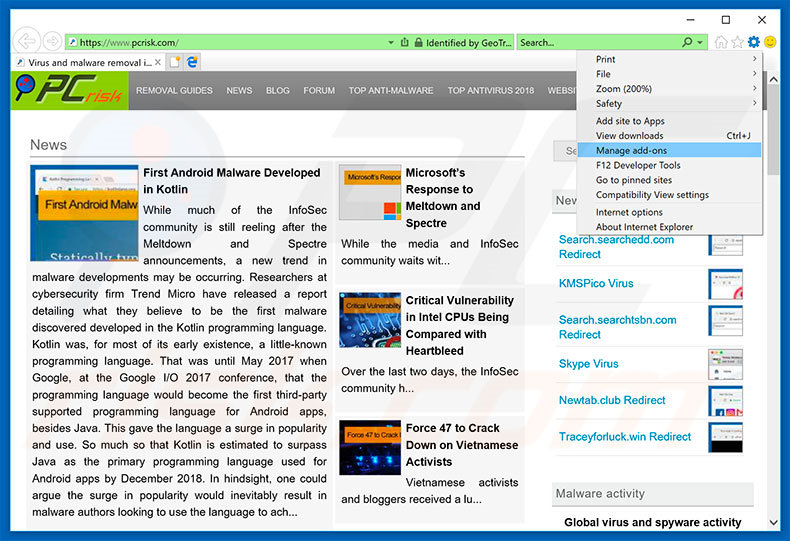Image resolution: width=790 pixels, height=541 pixels.
Task: Click the Microsoft's Response article thumbnail
Action: (370, 192)
